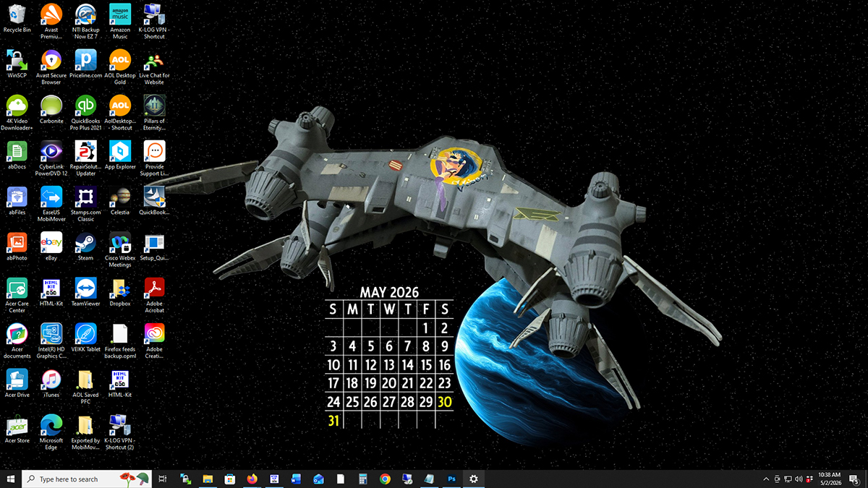Select the CyberLink PowerDVD 12 icon
This screenshot has width=868, height=488.
[x=51, y=158]
